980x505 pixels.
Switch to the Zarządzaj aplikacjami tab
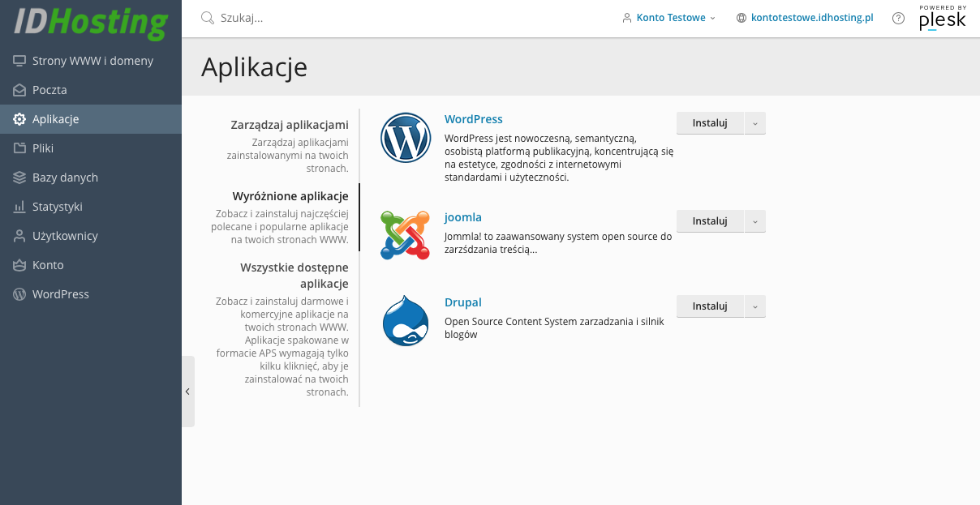click(290, 125)
